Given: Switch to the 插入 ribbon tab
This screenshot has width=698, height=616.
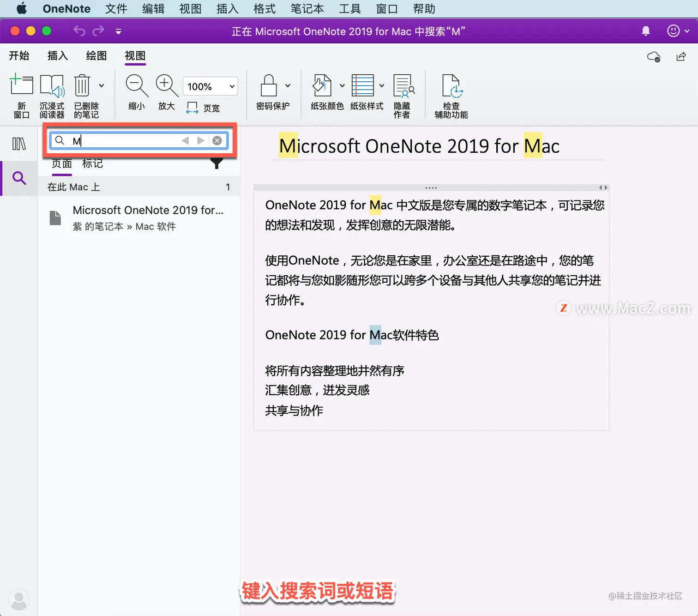Looking at the screenshot, I should (58, 56).
